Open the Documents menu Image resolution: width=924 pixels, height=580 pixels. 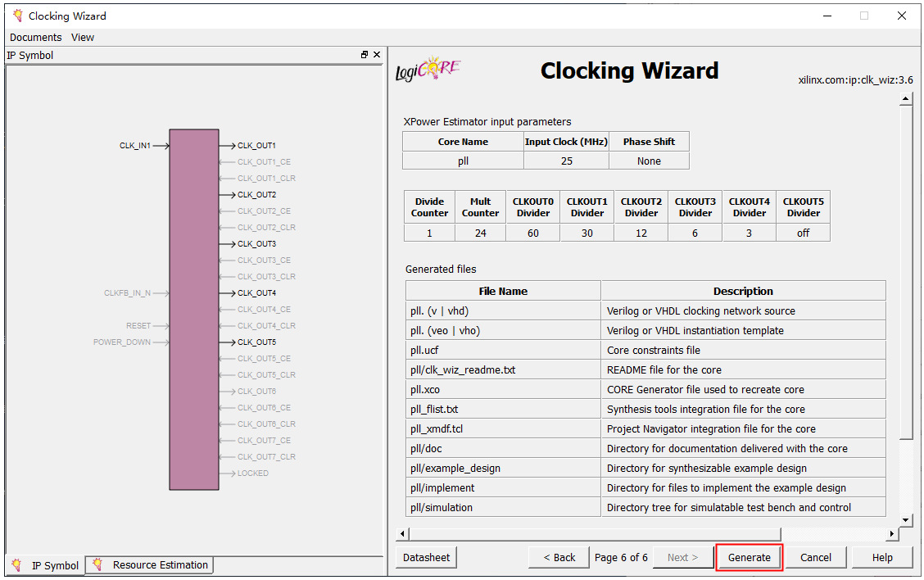pos(35,37)
